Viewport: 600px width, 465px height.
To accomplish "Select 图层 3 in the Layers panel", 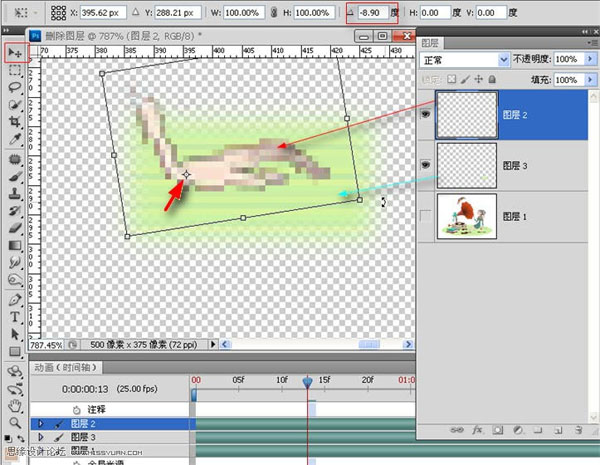I will point(520,164).
